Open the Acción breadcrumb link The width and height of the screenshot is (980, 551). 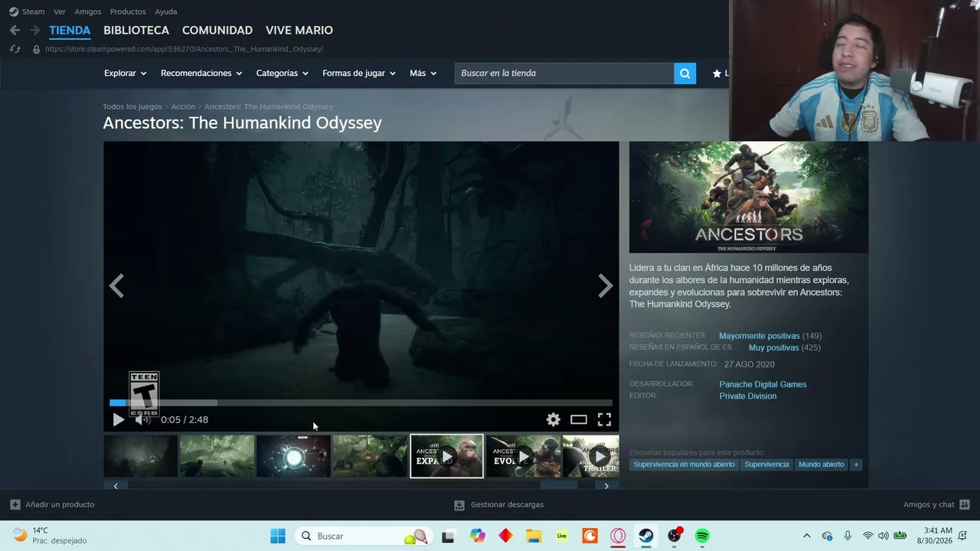click(183, 106)
